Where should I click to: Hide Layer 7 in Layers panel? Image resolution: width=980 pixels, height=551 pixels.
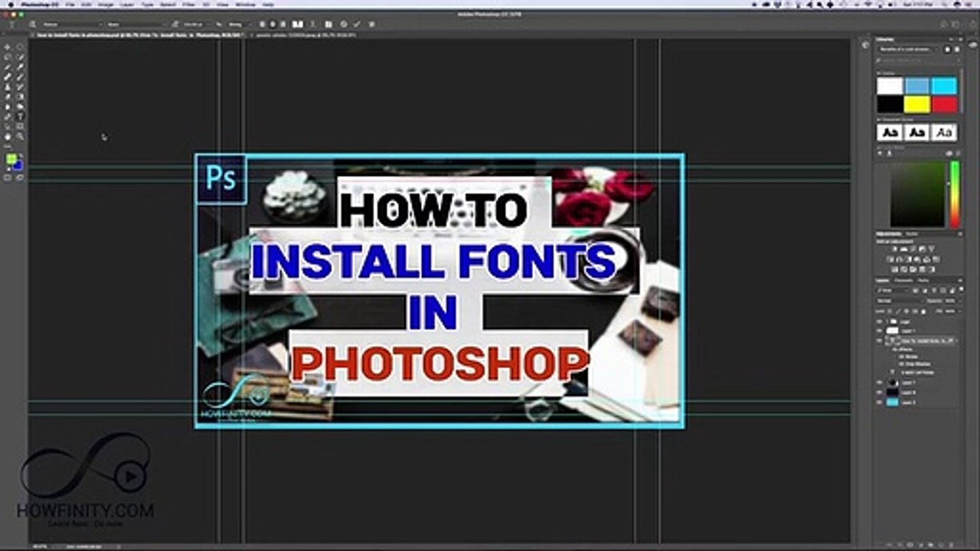click(x=880, y=382)
